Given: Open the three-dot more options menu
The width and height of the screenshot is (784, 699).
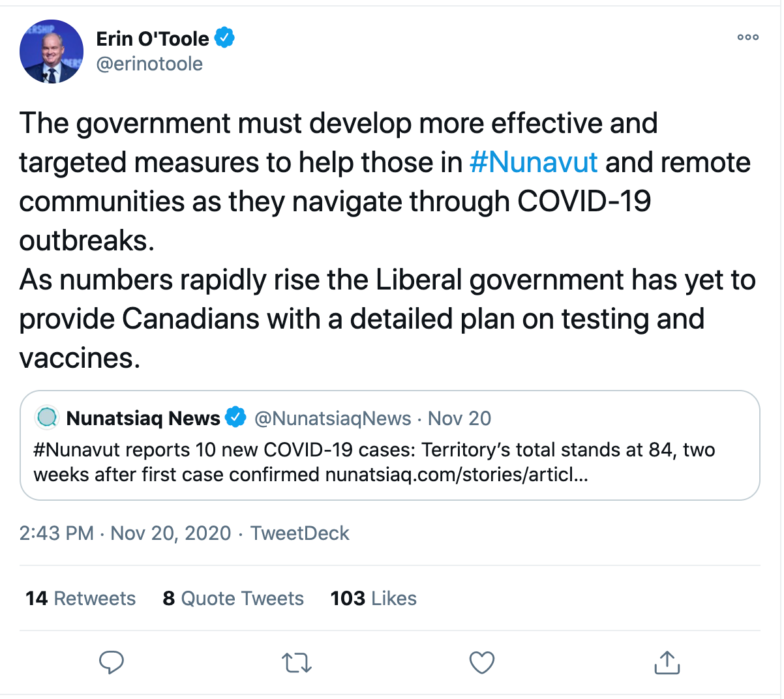Looking at the screenshot, I should pos(747,37).
